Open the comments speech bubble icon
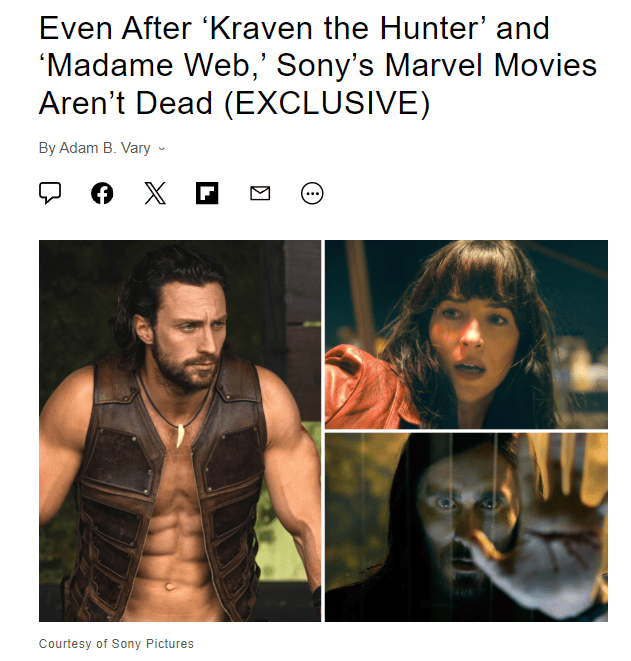 pyautogui.click(x=50, y=193)
